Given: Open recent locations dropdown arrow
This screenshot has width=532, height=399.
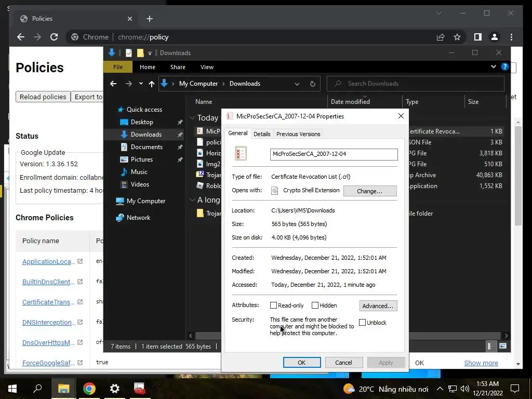Looking at the screenshot, I should 141,84.
